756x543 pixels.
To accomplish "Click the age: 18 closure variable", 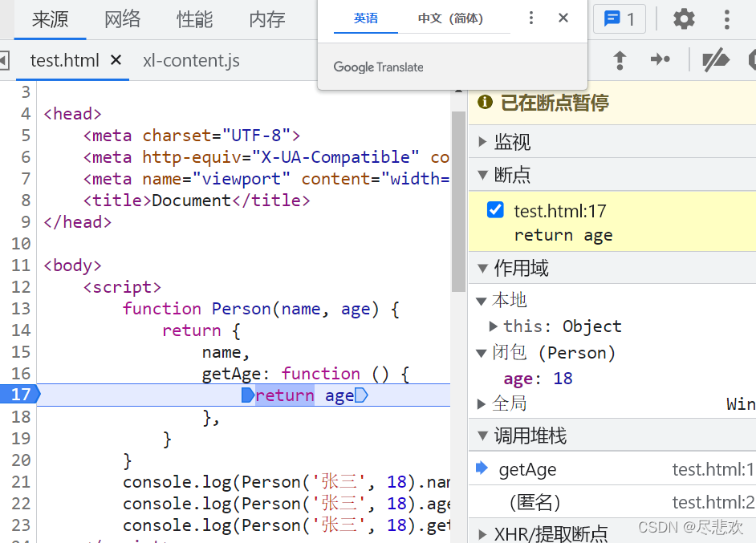I will [x=538, y=379].
